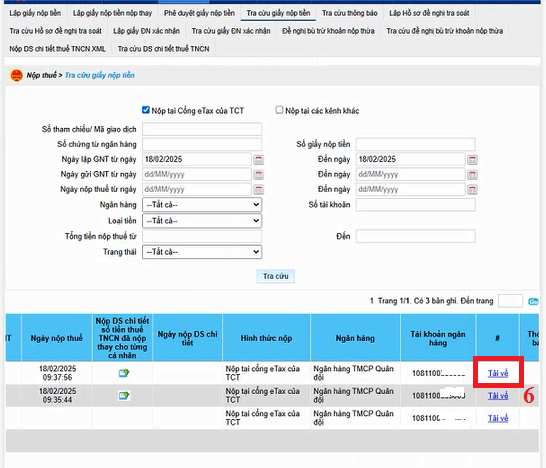Click Nộp DS chi tiết icon for 09:37:56 row
Image resolution: width=546 pixels, height=468 pixels.
tap(124, 373)
